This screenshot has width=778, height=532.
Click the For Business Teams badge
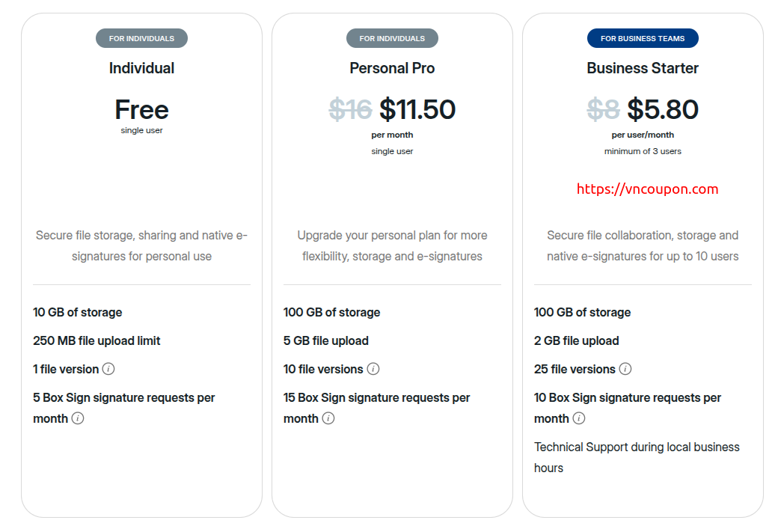pyautogui.click(x=643, y=38)
